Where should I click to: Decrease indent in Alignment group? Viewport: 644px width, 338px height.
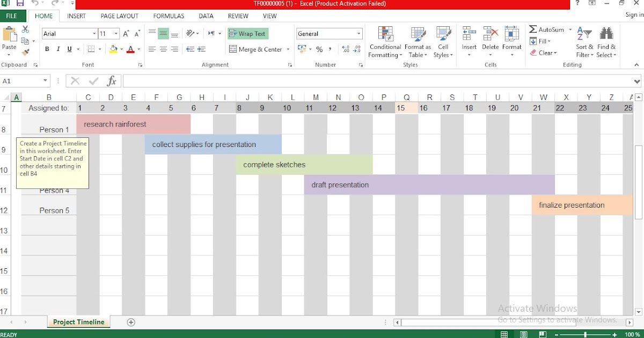pyautogui.click(x=190, y=49)
